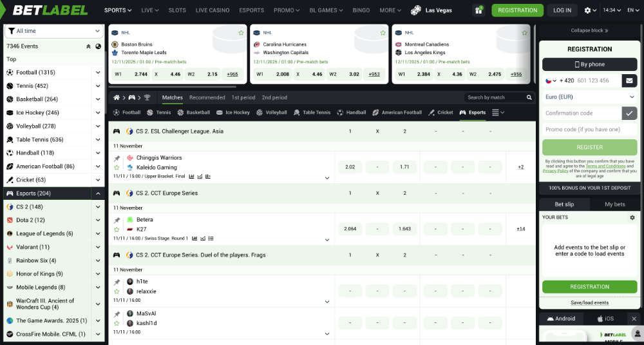644x345 pixels.
Task: Star the Chinggis Warriors vs Kaleido match
Action: pyautogui.click(x=117, y=168)
